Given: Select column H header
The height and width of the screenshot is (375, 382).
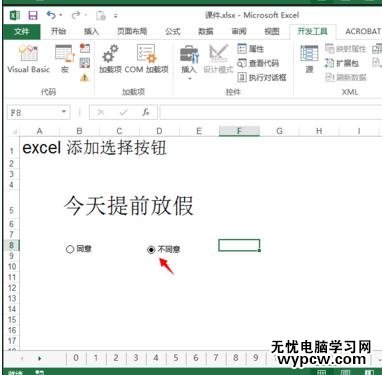Looking at the screenshot, I should click(x=319, y=131).
